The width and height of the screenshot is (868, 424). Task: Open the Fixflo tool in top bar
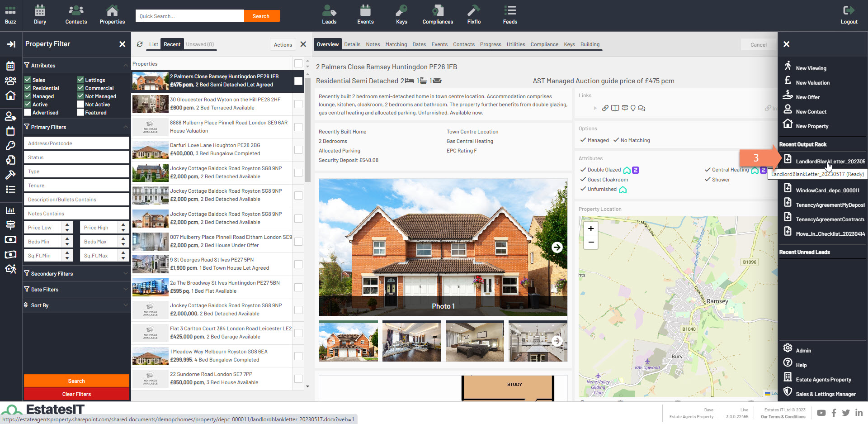(x=474, y=11)
